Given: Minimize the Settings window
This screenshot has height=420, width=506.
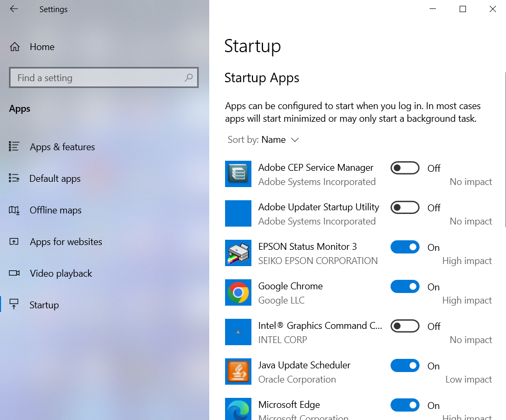Looking at the screenshot, I should 433,9.
